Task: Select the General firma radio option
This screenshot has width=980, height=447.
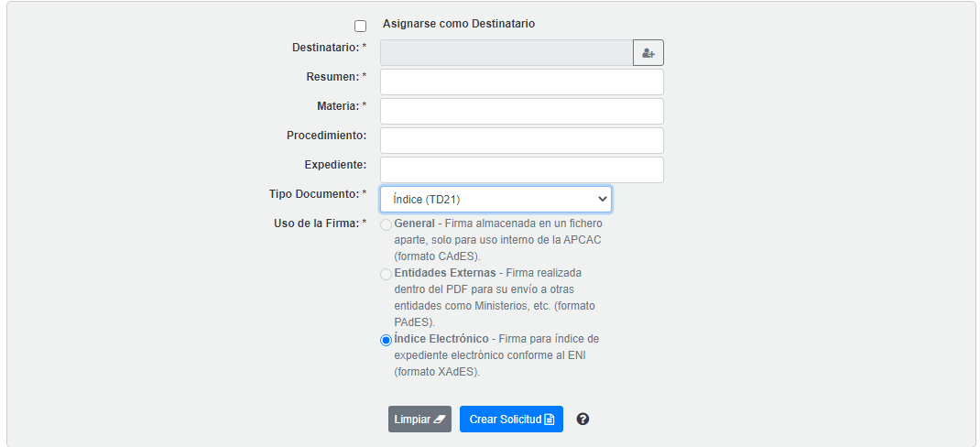Action: (387, 225)
